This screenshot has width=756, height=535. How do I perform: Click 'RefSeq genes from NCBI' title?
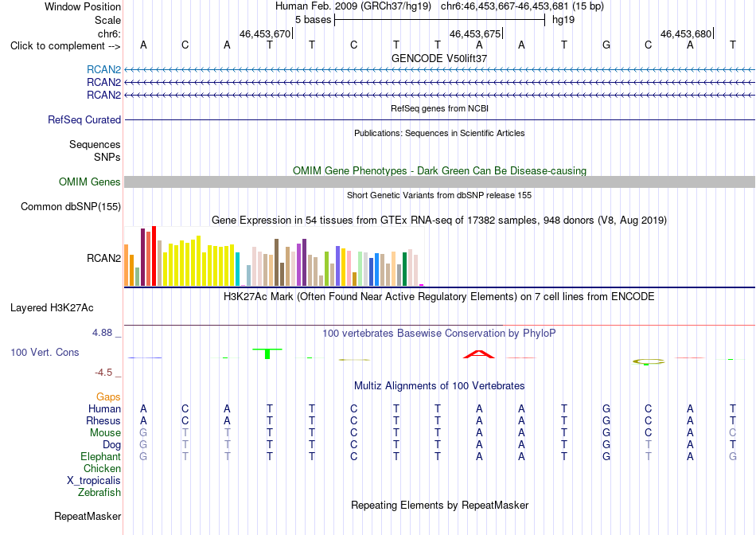[439, 108]
